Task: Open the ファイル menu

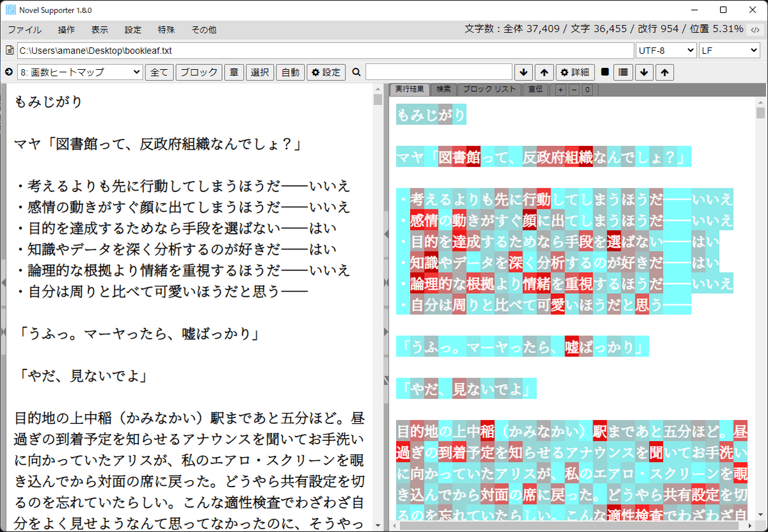Action: [x=24, y=29]
